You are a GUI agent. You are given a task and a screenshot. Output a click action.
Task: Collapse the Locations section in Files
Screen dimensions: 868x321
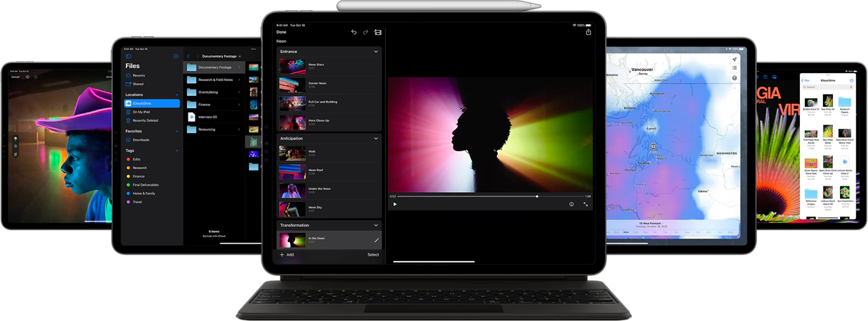click(x=177, y=95)
